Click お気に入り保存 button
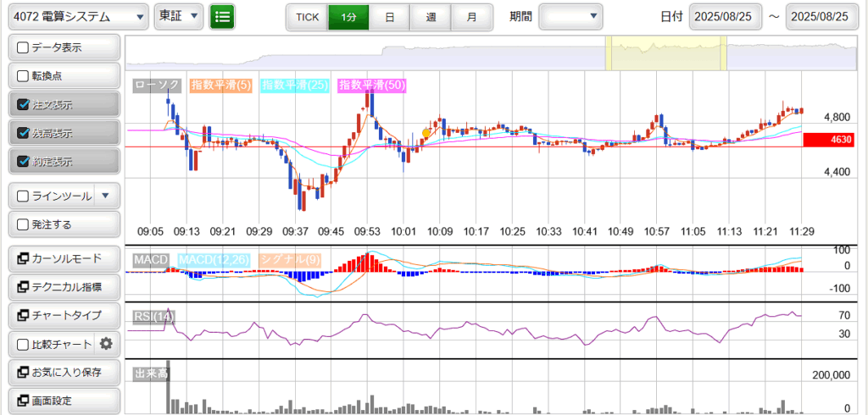Viewport: 868px width, 415px height. 64,372
